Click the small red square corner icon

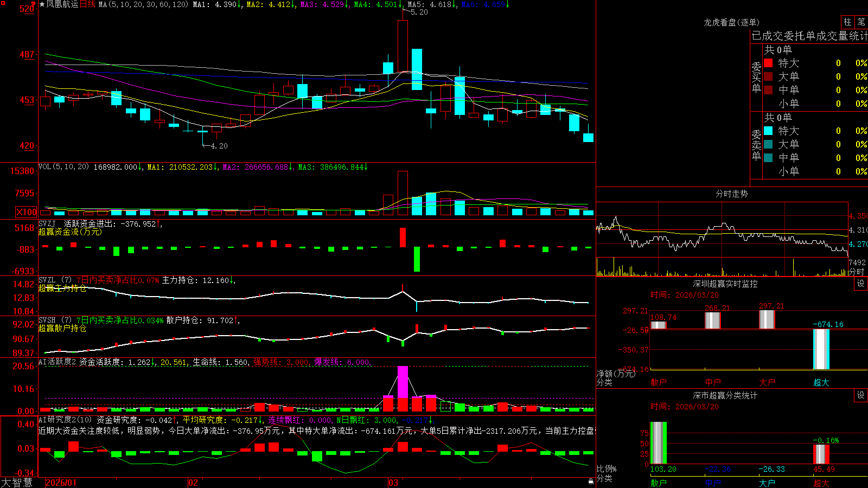pos(2,2)
